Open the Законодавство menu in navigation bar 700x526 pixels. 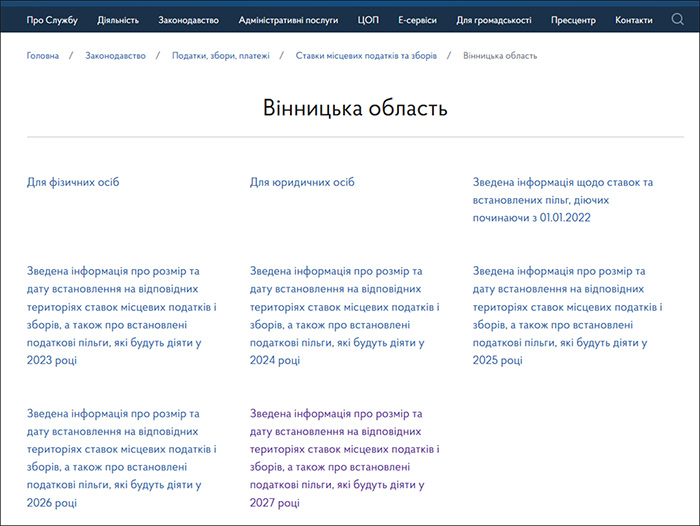click(x=188, y=20)
